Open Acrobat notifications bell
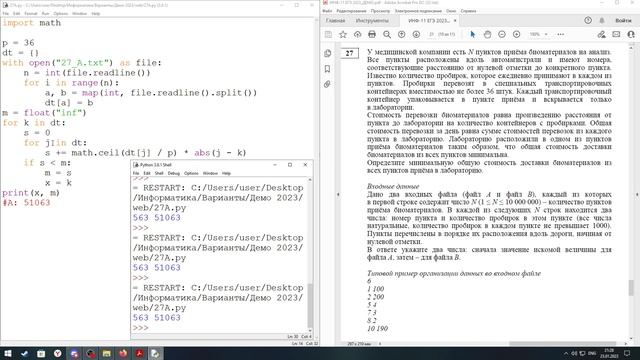 (602, 20)
